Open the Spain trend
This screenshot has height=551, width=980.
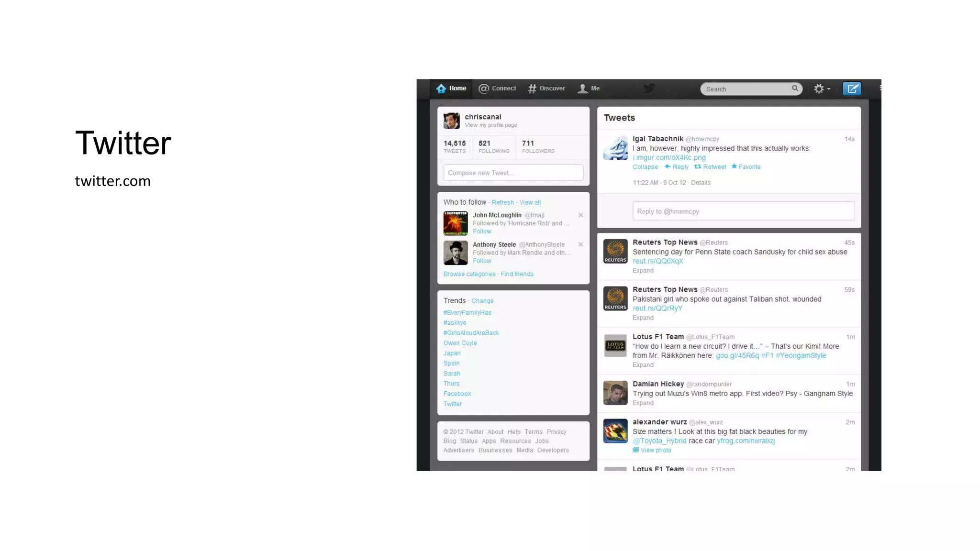[451, 364]
